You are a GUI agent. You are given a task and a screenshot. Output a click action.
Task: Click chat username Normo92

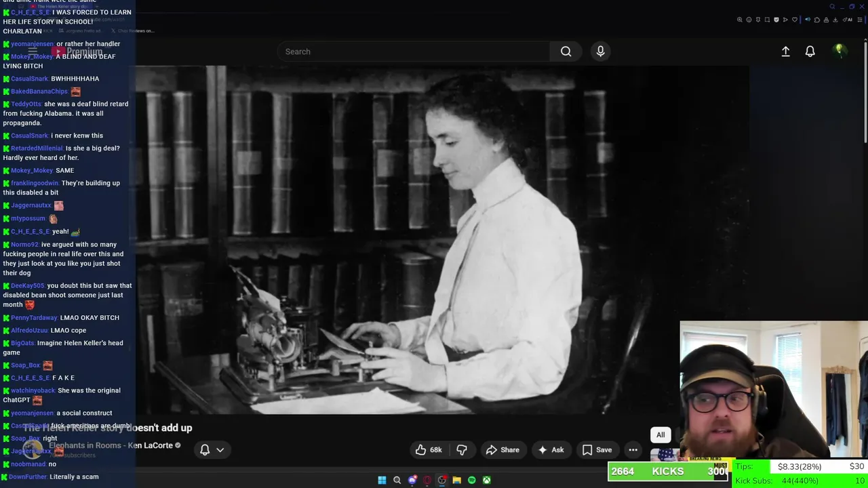point(25,245)
